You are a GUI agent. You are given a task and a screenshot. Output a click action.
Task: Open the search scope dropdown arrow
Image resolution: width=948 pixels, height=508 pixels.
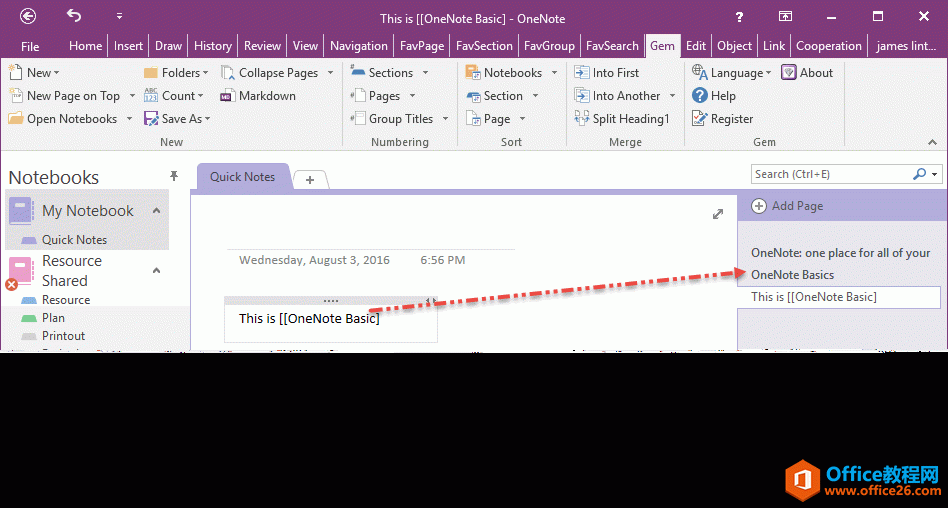pos(935,174)
